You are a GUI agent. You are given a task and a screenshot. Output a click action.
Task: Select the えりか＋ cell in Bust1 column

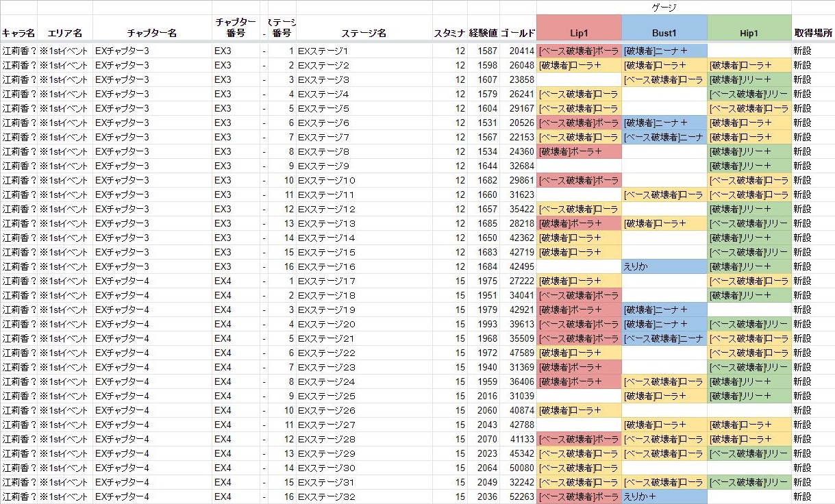pyautogui.click(x=664, y=496)
